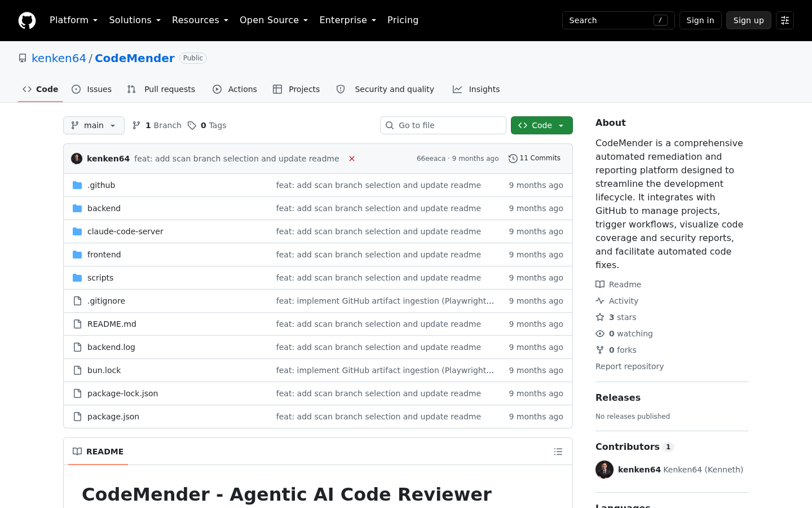Open the Pricing page link
812x508 pixels.
(403, 20)
